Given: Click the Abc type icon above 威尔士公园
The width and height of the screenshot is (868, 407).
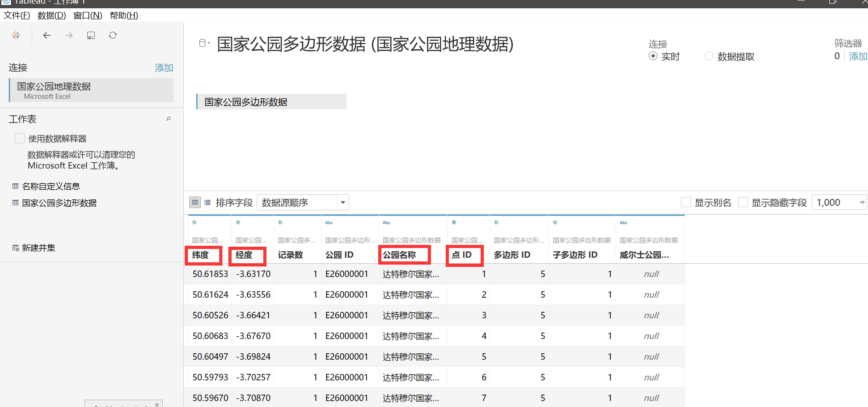Looking at the screenshot, I should 624,223.
